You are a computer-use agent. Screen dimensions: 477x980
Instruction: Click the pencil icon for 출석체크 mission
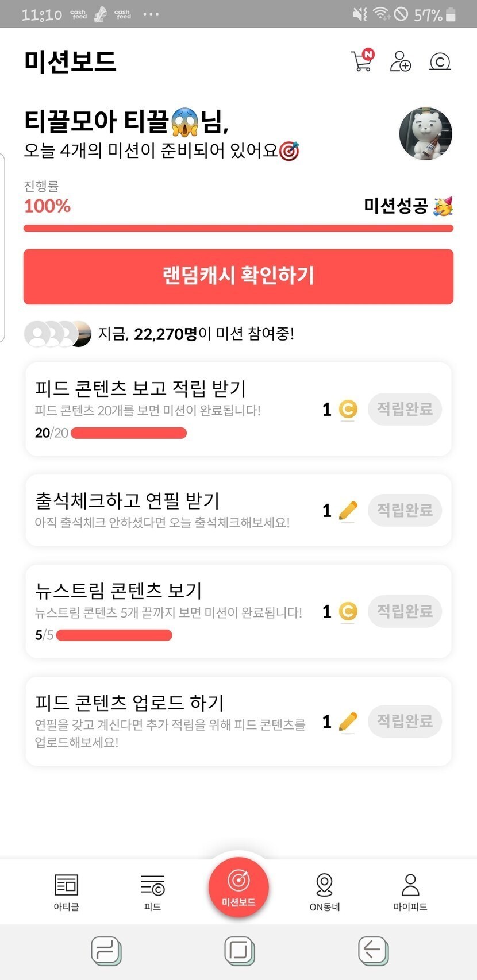[x=348, y=510]
